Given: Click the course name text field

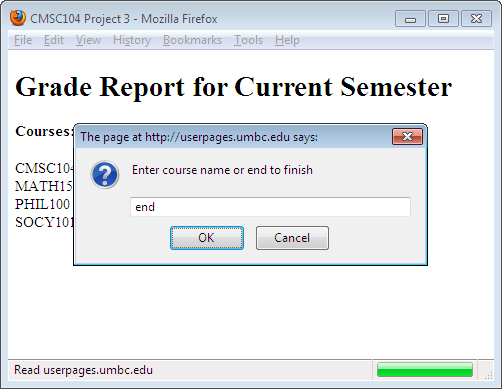Looking at the screenshot, I should point(270,207).
